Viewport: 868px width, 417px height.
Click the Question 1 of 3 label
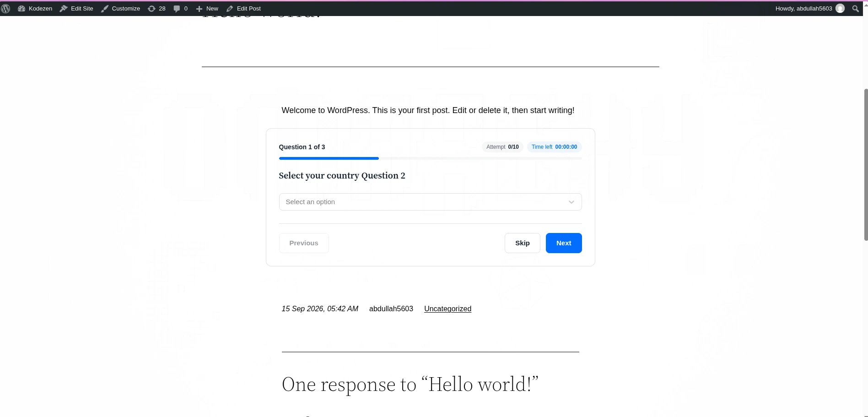[302, 147]
